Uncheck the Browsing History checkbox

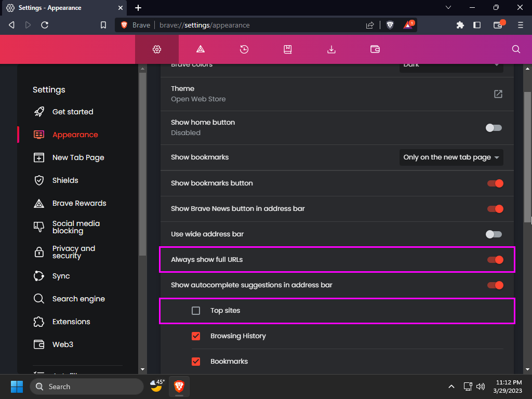196,336
